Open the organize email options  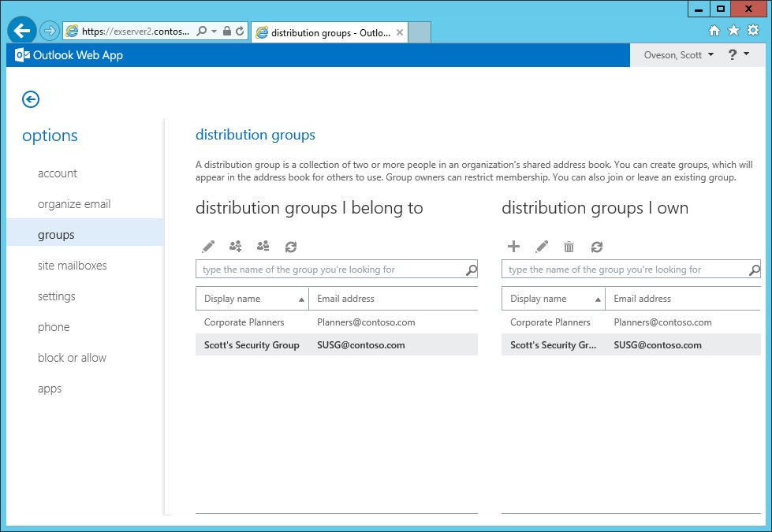[x=74, y=204]
